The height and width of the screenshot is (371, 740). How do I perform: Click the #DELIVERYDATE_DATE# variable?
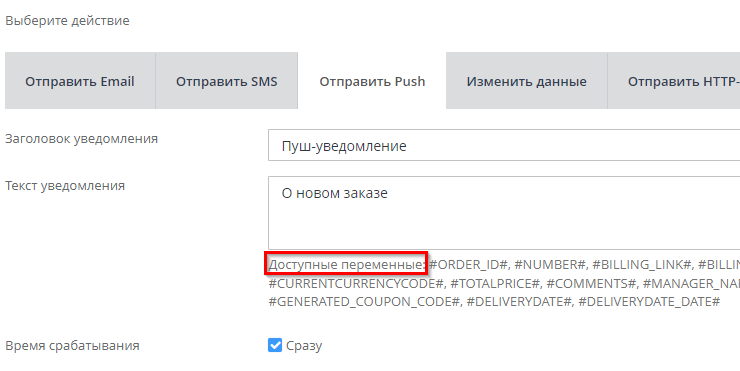649,302
